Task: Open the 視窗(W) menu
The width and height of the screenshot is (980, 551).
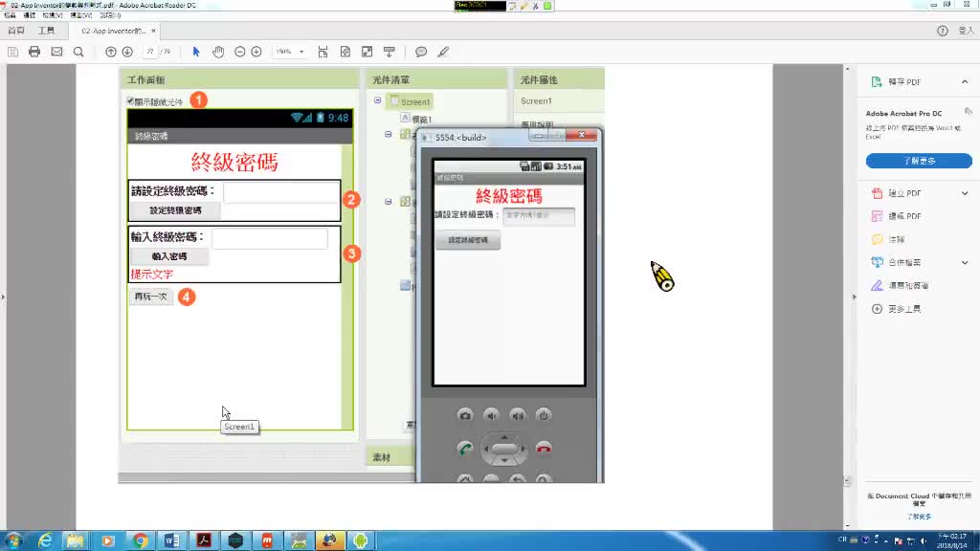Action: coord(81,15)
